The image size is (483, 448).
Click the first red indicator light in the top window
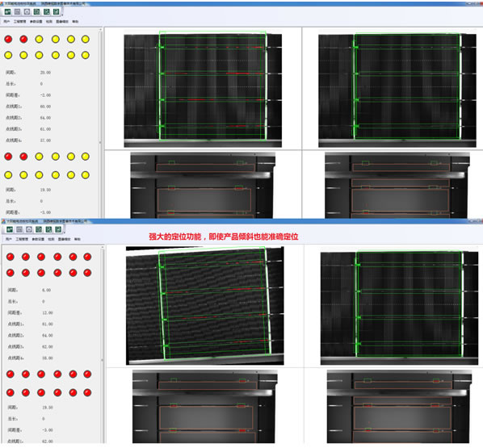tap(8, 40)
